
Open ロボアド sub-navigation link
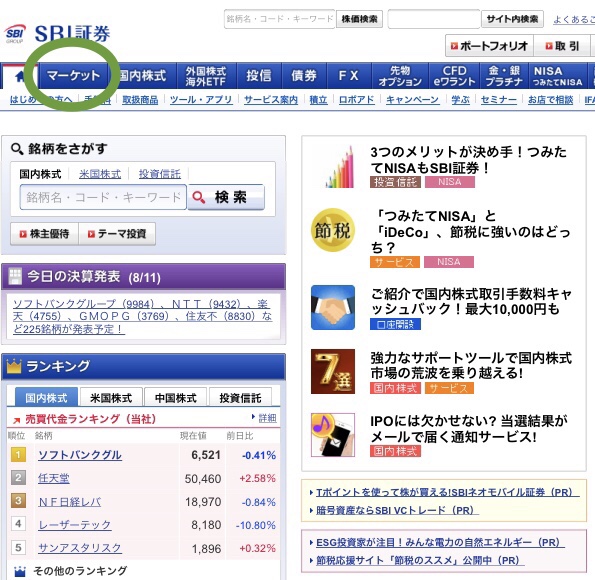point(357,100)
